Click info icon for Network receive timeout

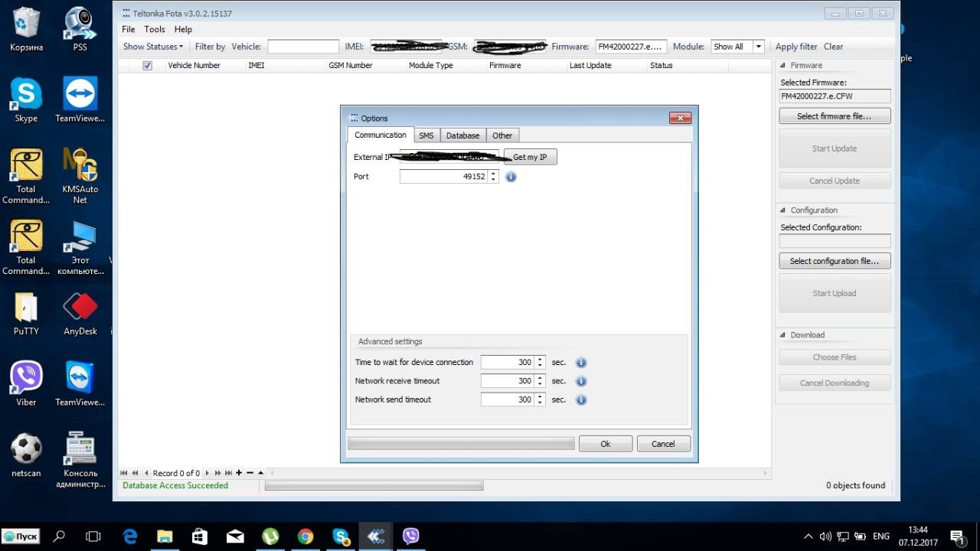581,381
